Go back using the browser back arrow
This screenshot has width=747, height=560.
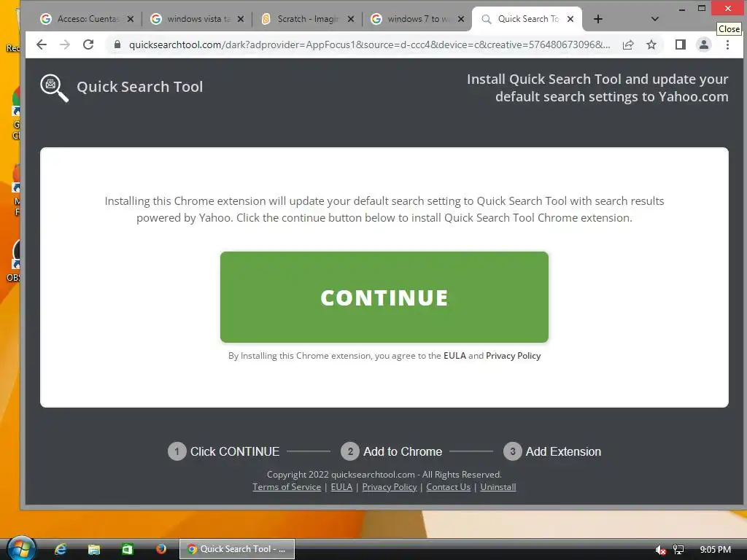tap(42, 44)
